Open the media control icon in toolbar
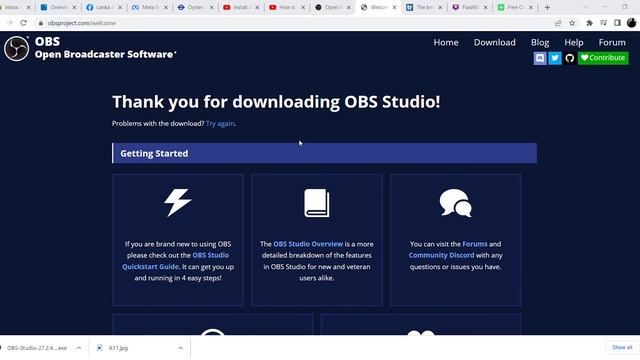Image resolution: width=640 pixels, height=360 pixels. (x=603, y=23)
